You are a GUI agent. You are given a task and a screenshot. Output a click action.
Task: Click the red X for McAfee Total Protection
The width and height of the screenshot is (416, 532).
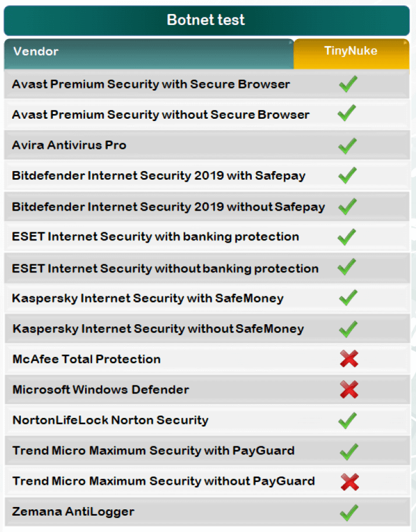coord(348,359)
